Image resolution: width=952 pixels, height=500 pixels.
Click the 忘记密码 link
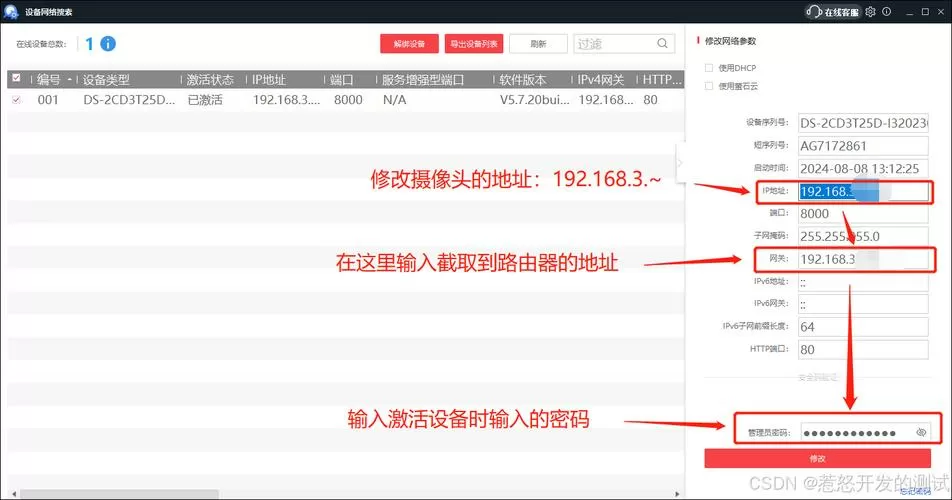point(916,492)
